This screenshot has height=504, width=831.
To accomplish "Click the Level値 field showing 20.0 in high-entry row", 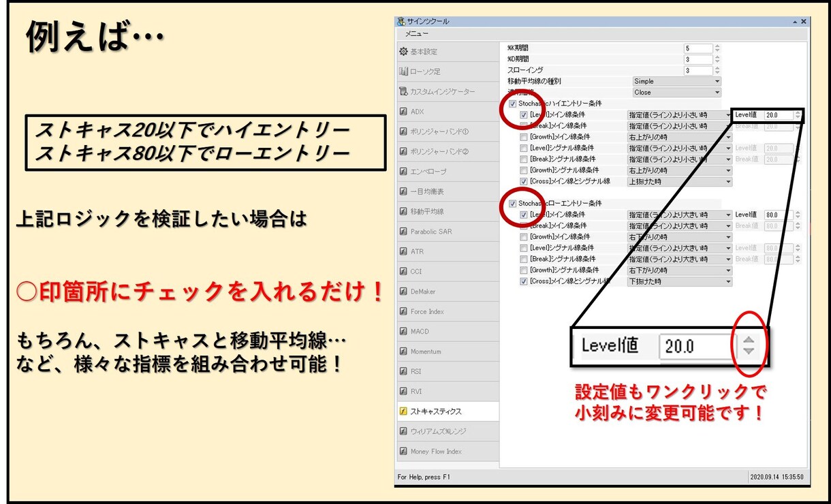I will pyautogui.click(x=779, y=115).
